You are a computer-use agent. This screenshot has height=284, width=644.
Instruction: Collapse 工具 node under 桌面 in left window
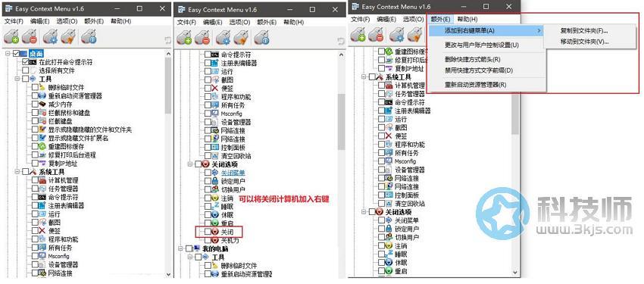(17, 79)
